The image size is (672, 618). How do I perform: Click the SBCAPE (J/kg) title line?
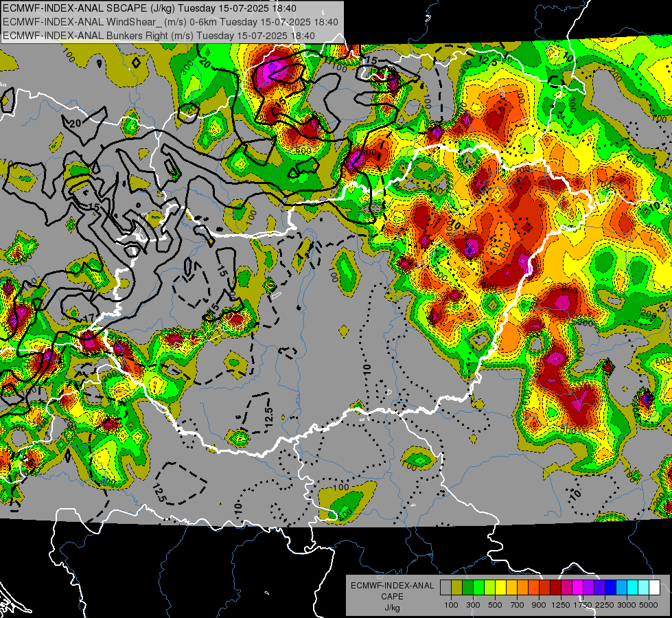click(x=149, y=8)
